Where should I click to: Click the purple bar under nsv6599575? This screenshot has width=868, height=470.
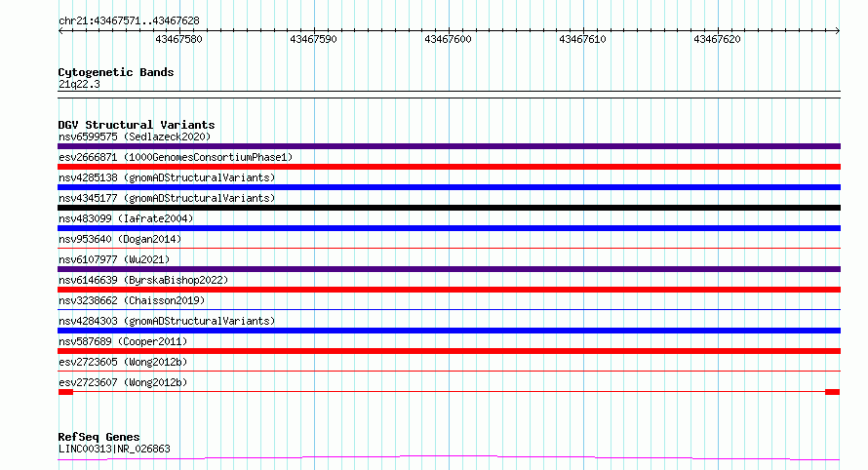coord(449,146)
